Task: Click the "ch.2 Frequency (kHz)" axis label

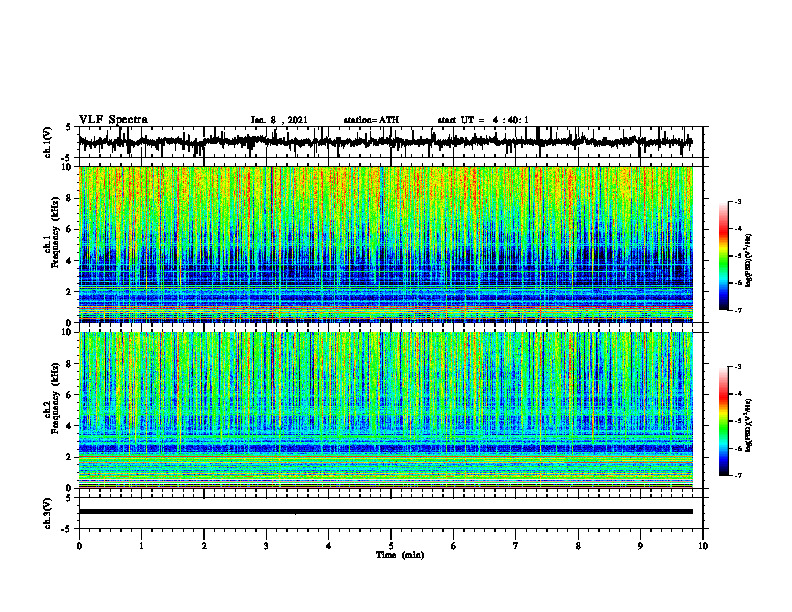Action: click(52, 398)
